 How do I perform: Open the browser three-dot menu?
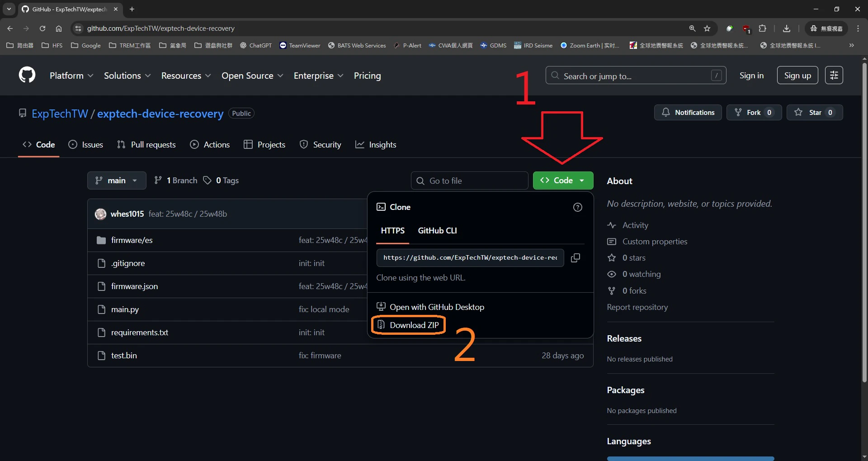click(858, 29)
